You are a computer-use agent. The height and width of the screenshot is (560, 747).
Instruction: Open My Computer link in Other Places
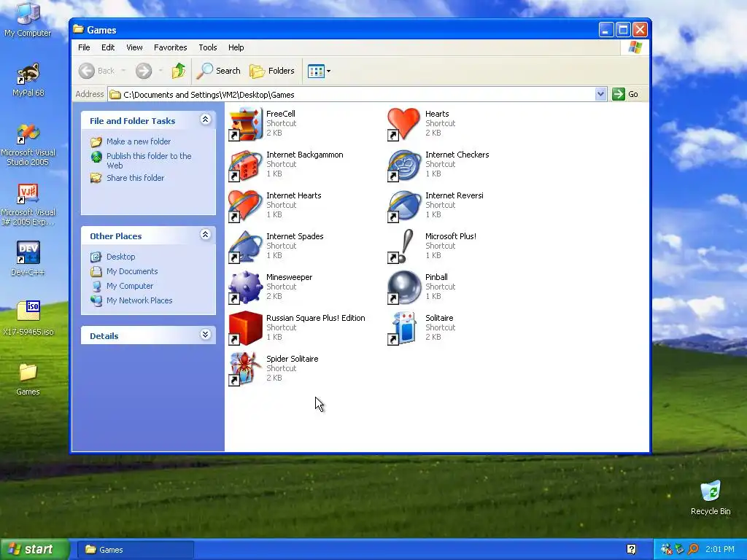tap(130, 286)
